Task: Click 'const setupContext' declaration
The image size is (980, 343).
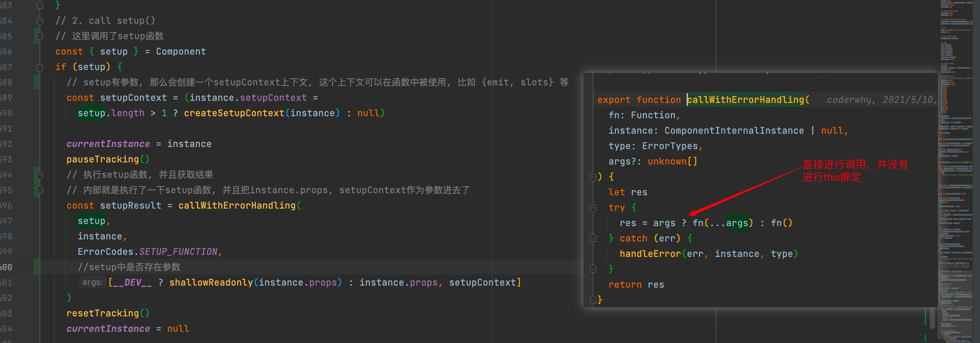Action: [116, 98]
